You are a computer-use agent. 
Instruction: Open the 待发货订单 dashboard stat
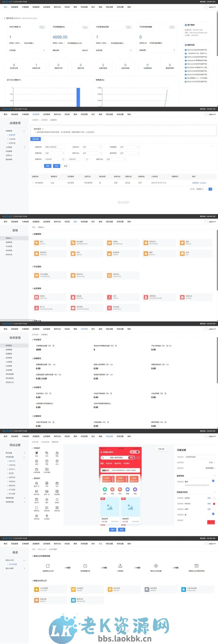36,66
